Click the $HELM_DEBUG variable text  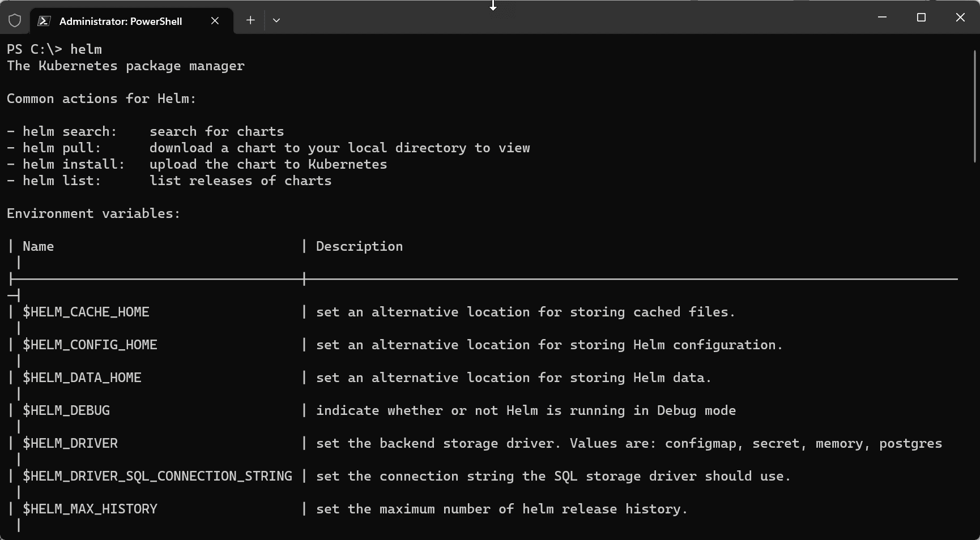click(66, 410)
